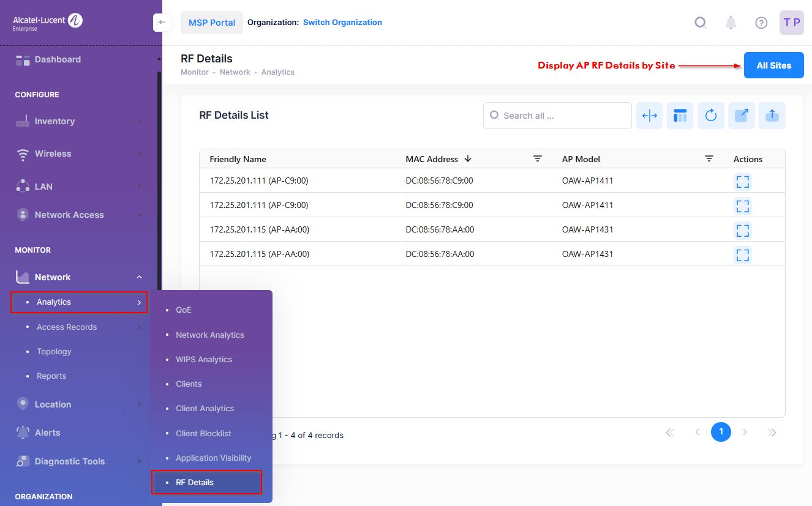Refresh the RF Details list
This screenshot has height=506, width=812.
click(710, 116)
